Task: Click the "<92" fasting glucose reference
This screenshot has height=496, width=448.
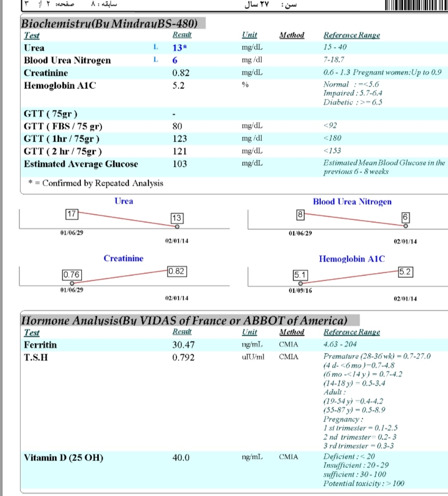Action: pyautogui.click(x=330, y=126)
